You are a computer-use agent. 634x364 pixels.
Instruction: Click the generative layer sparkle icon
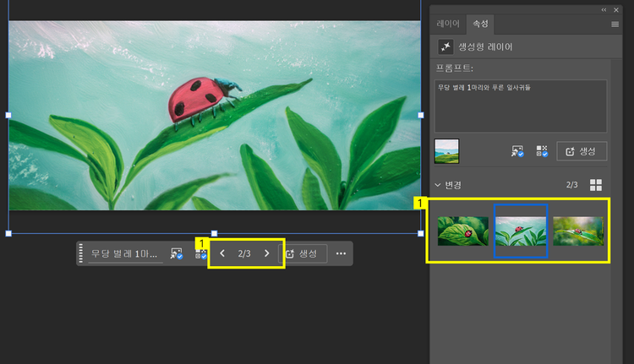pyautogui.click(x=445, y=46)
